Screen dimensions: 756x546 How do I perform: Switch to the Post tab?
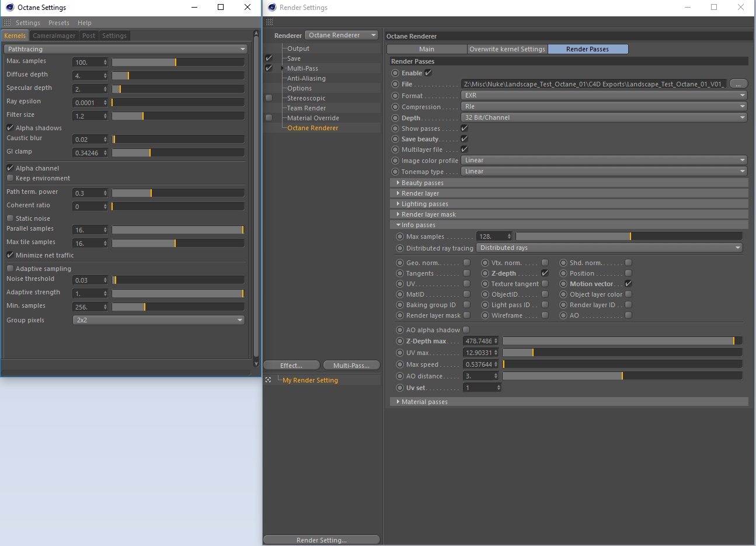(x=89, y=36)
